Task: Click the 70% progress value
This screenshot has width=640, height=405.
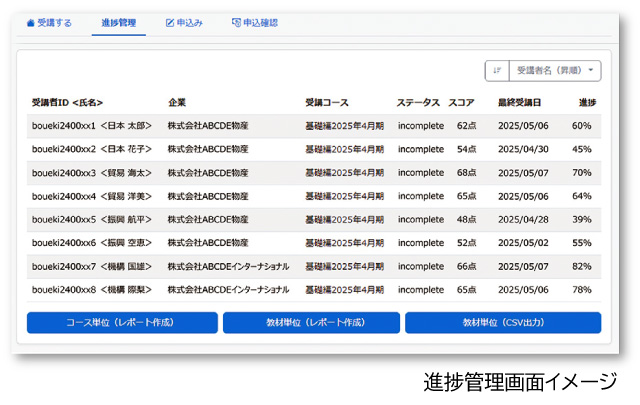Action: pyautogui.click(x=582, y=173)
